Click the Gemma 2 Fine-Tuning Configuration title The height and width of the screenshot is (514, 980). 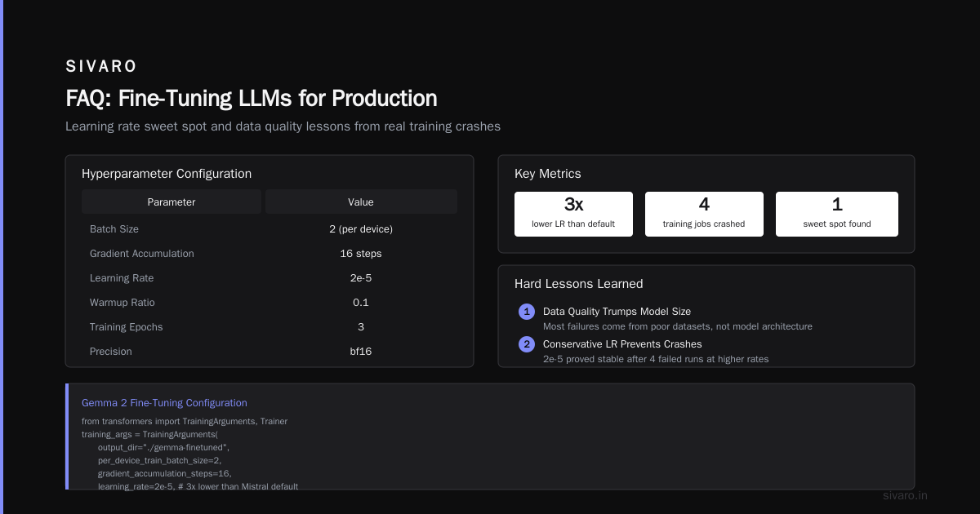click(164, 403)
